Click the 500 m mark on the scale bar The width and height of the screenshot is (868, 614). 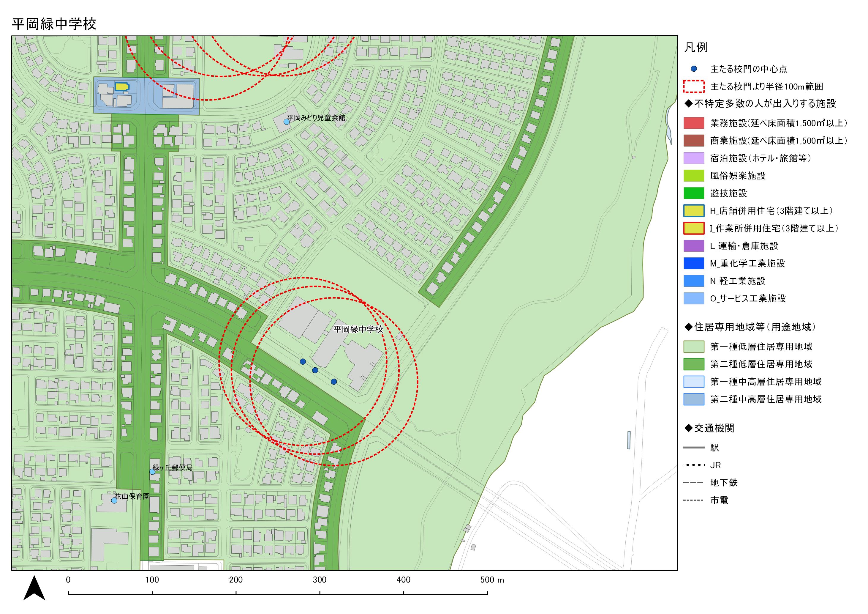[x=492, y=580]
